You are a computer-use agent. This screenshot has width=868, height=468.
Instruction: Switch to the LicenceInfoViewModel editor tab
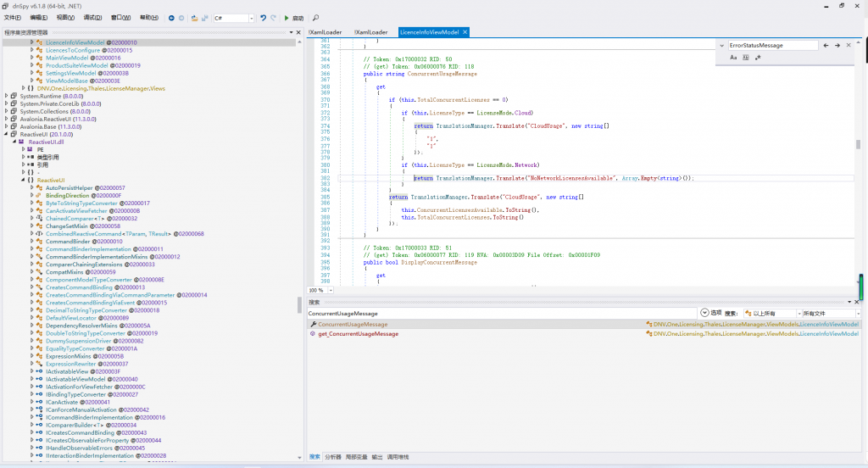pos(428,32)
